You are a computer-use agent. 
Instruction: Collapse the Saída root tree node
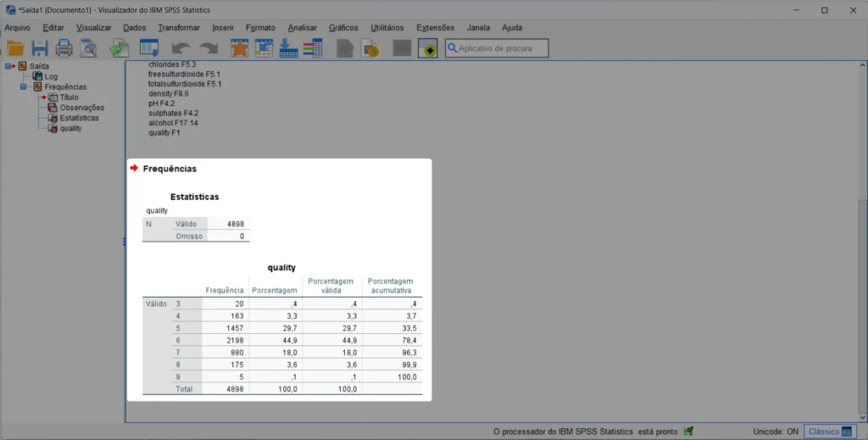point(8,66)
